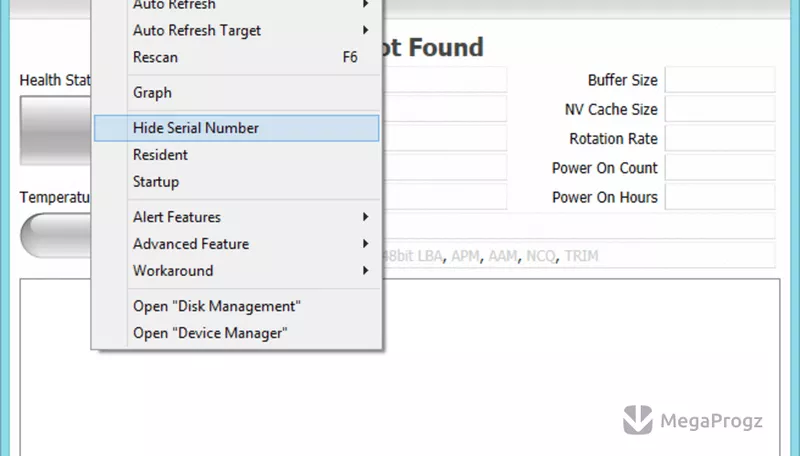The width and height of the screenshot is (800, 456).
Task: Toggle the Resident option
Action: pos(237,155)
